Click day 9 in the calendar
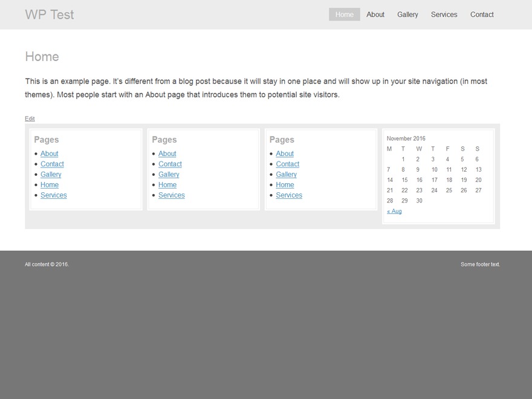This screenshot has height=399, width=532. pos(418,170)
